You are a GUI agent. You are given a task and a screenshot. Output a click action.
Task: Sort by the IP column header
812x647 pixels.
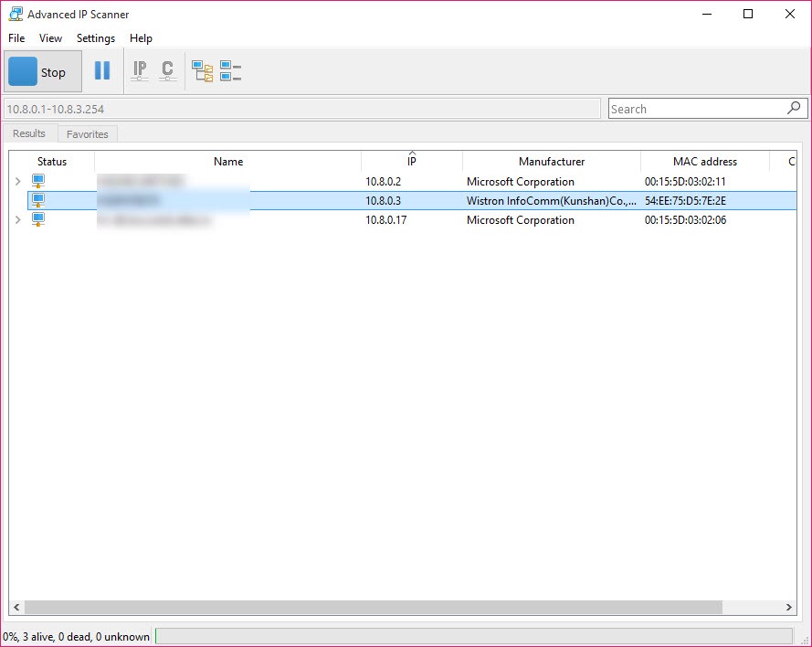(412, 162)
